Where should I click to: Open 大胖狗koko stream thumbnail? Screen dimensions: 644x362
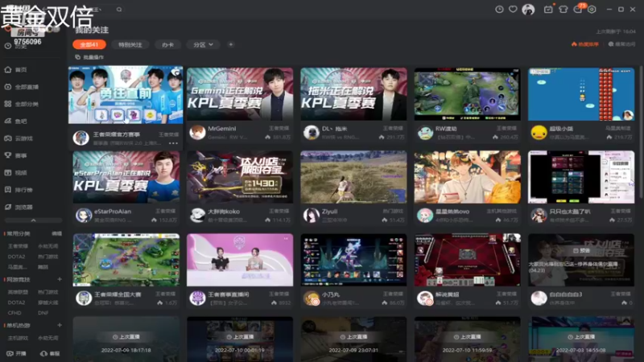click(240, 177)
